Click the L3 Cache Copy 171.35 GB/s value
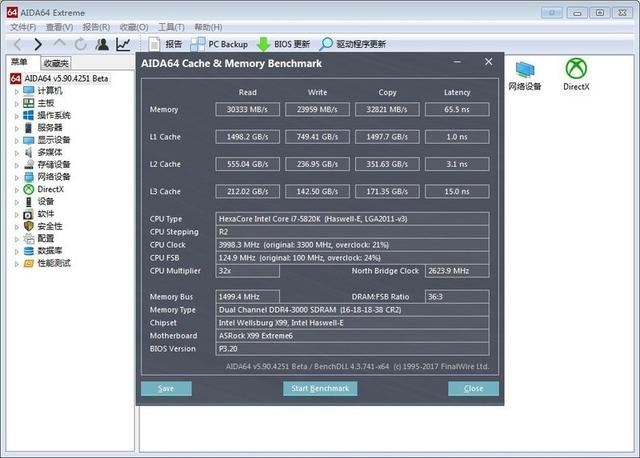 [x=387, y=191]
